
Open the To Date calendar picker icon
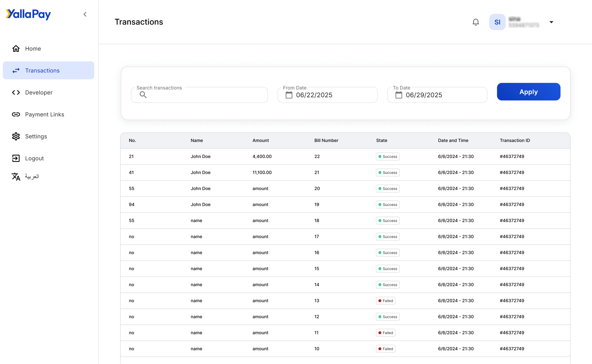399,95
